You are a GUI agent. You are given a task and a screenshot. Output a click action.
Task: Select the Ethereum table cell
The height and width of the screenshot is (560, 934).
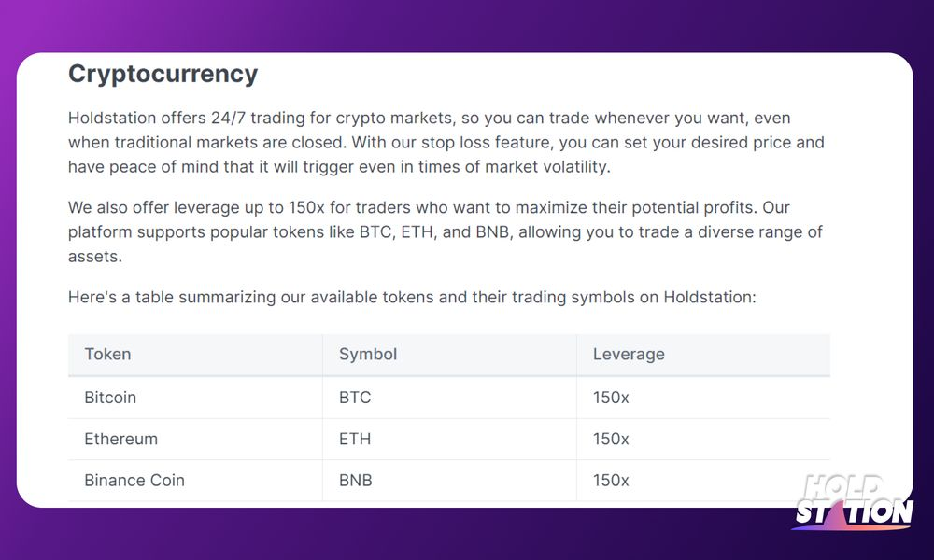[x=195, y=440]
